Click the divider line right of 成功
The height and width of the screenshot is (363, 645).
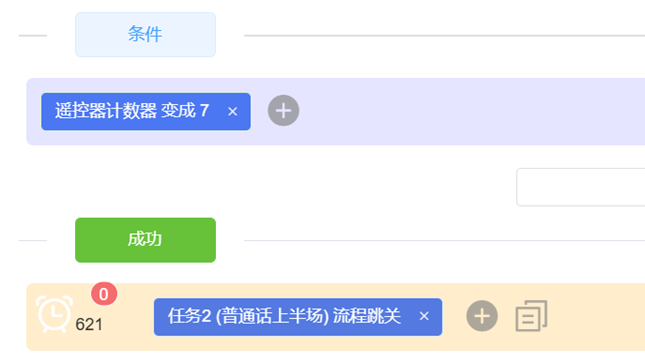(444, 240)
